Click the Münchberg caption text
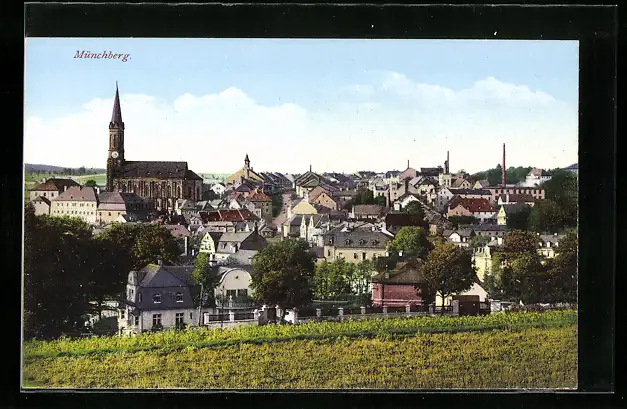 pos(101,56)
